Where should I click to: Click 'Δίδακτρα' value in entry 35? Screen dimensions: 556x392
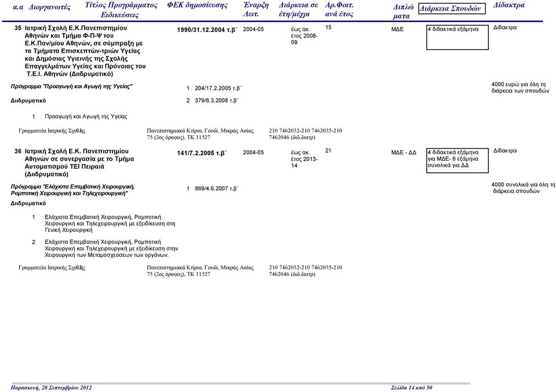[504, 27]
